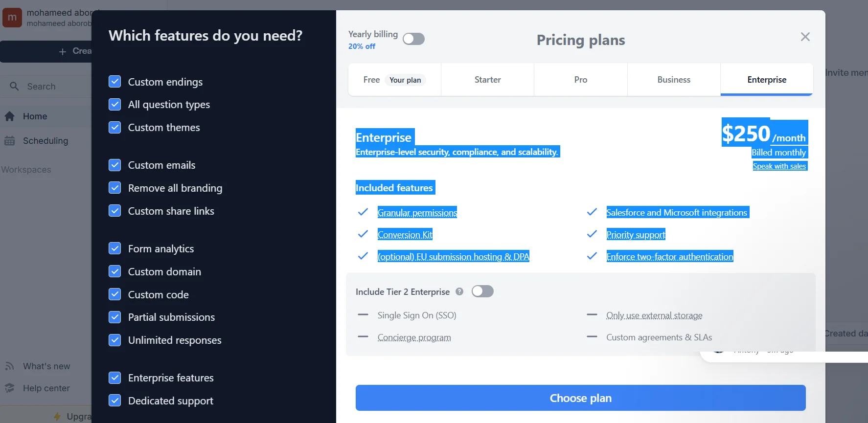Screen dimensions: 868x423
Task: Select the Business plan tab
Action: coord(674,80)
